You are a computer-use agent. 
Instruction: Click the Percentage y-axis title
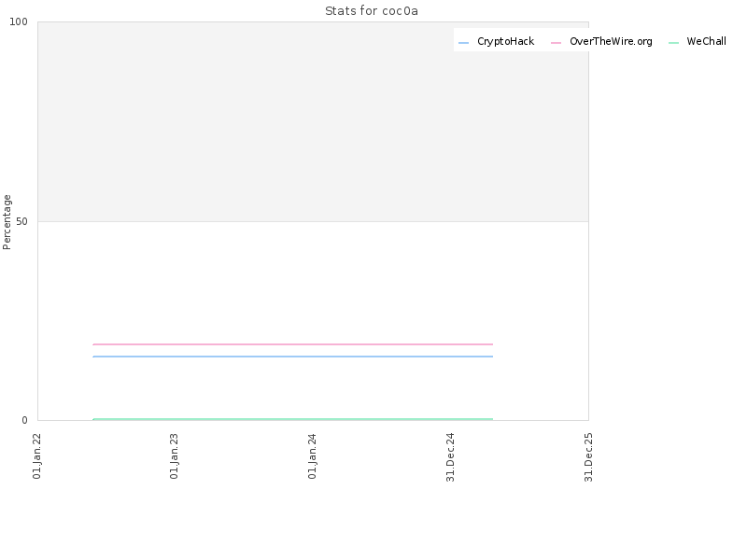(x=7, y=222)
